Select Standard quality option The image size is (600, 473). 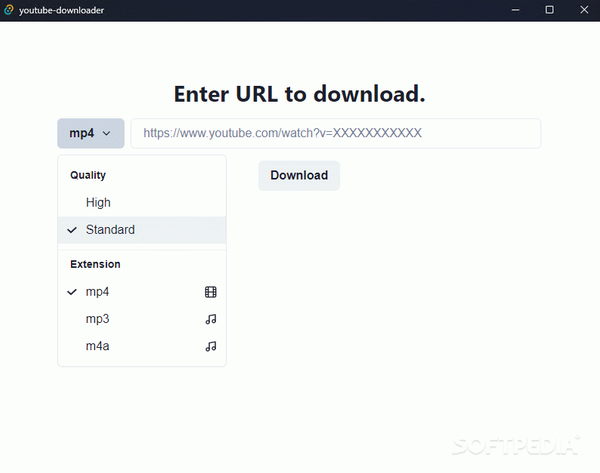[x=142, y=230]
